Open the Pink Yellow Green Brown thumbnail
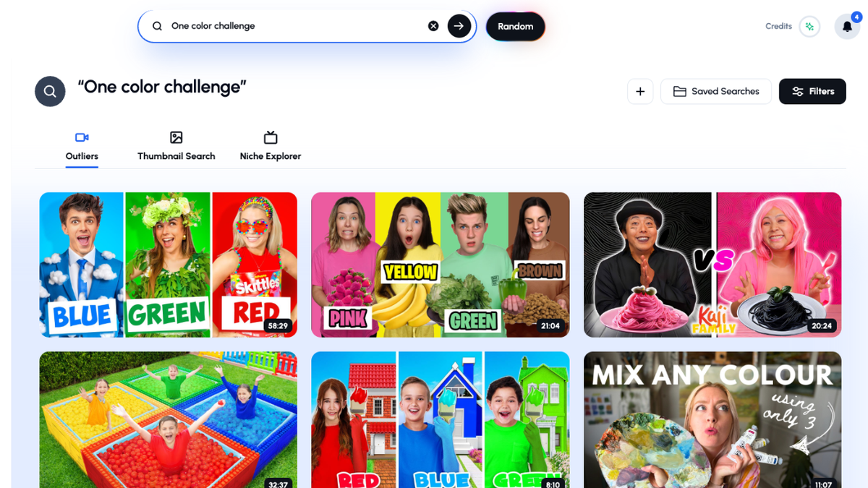Viewport: 868px width, 488px height. [x=441, y=265]
